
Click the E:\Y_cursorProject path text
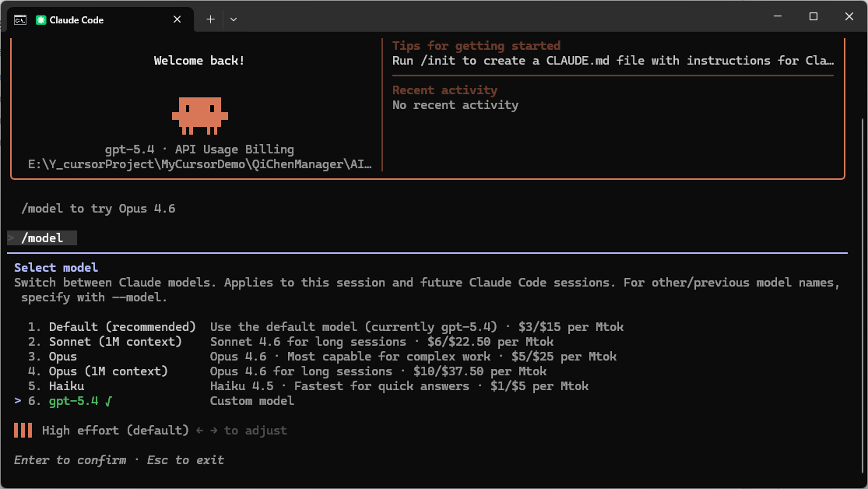(x=200, y=164)
